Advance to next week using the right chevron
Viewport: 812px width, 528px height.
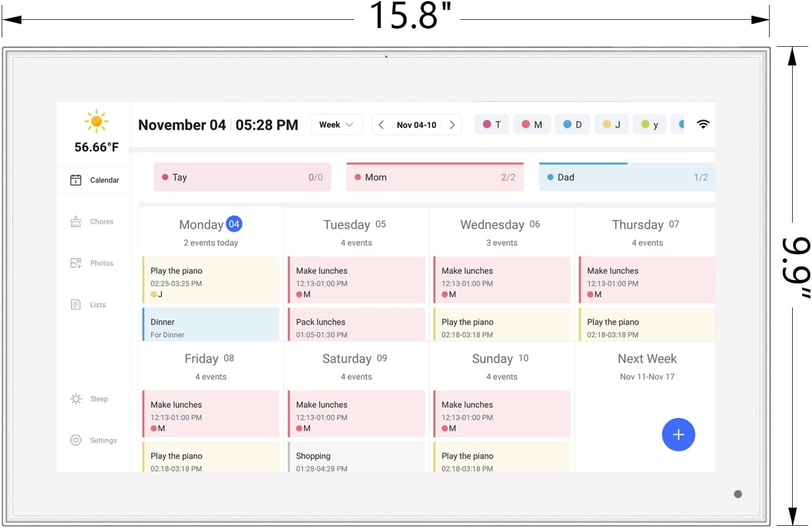click(x=452, y=125)
